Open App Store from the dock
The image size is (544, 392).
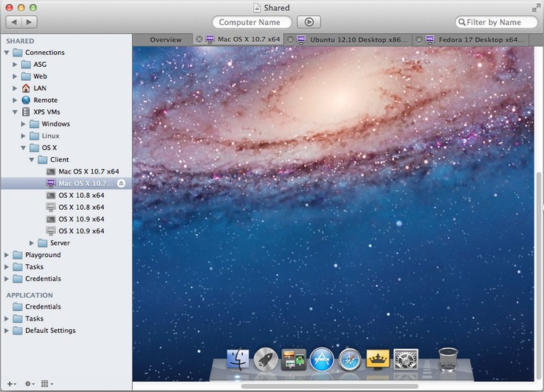322,360
